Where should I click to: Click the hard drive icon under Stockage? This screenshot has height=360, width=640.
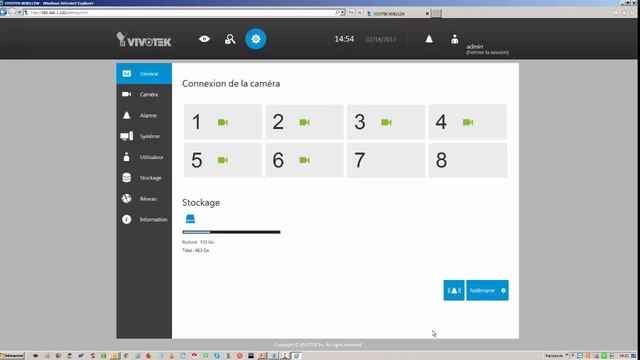tap(190, 219)
